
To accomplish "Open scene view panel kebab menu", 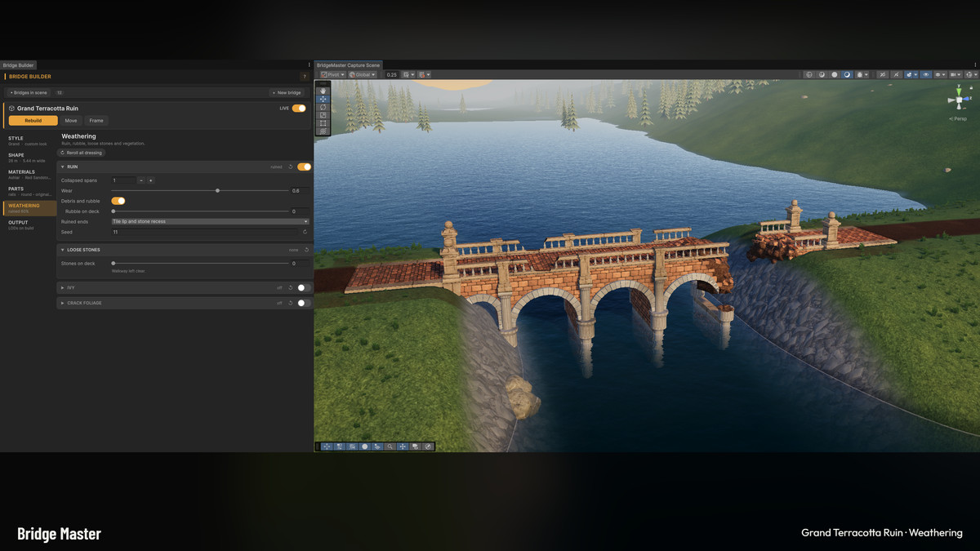I will point(975,64).
